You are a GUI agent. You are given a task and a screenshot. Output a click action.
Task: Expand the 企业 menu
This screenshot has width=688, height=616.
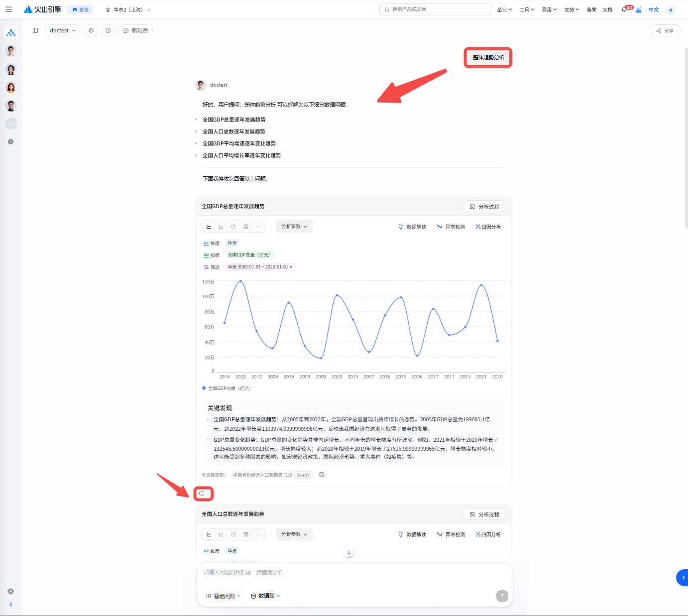(x=505, y=9)
